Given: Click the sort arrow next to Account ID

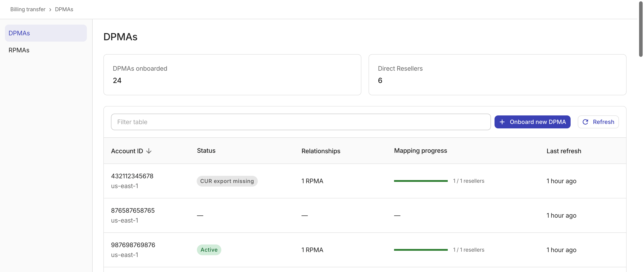Looking at the screenshot, I should pyautogui.click(x=149, y=151).
